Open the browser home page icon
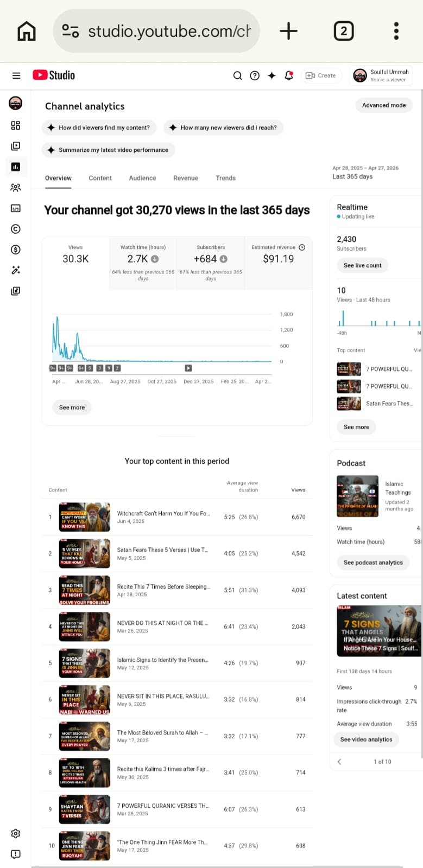Viewport: 423px width, 868px height. (x=27, y=31)
